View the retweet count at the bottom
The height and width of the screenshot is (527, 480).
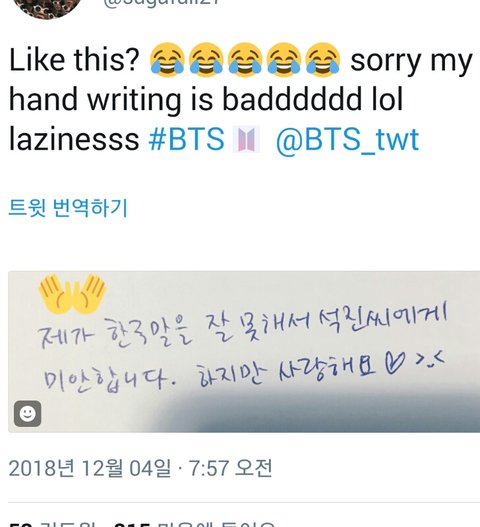52,525
